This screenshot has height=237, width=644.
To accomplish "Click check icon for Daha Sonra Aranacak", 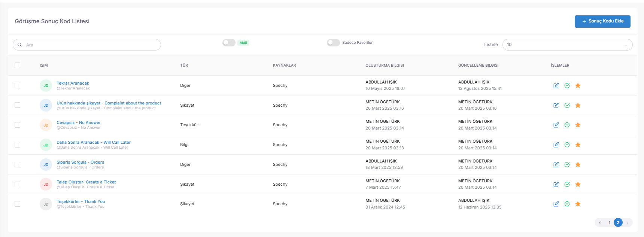I will (x=567, y=145).
